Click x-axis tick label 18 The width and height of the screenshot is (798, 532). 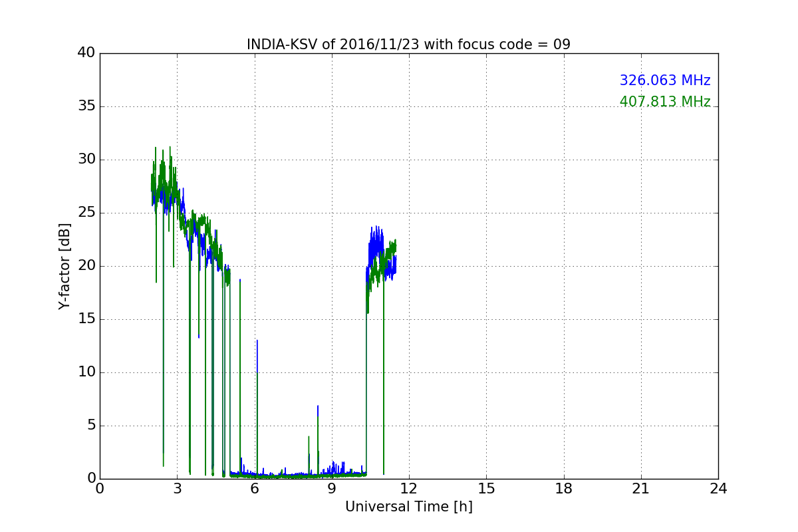564,489
